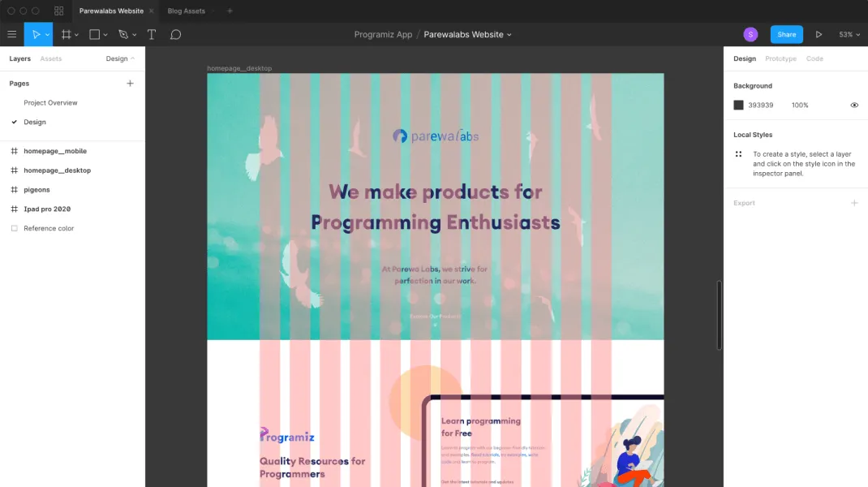868x487 pixels.
Task: Switch to Parewalabs Website tab
Action: tap(111, 11)
